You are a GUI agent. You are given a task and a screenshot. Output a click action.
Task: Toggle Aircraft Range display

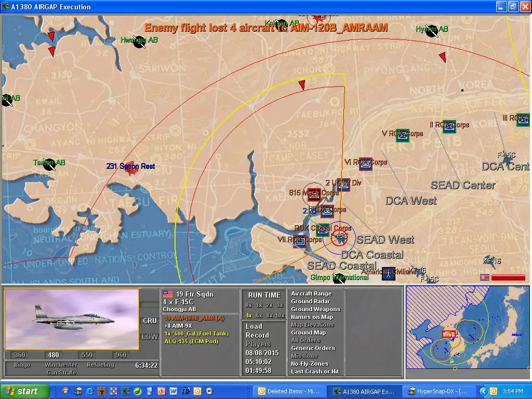311,294
